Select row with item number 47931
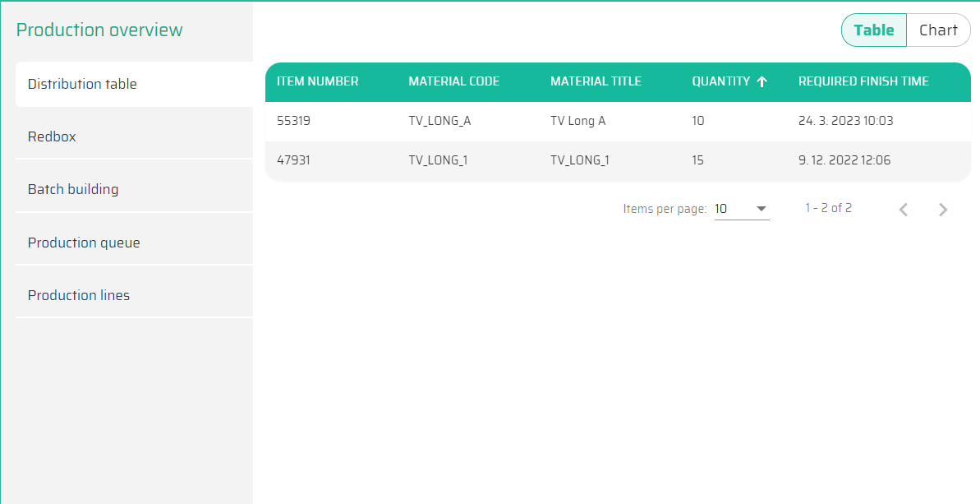This screenshot has width=980, height=504. tap(293, 160)
